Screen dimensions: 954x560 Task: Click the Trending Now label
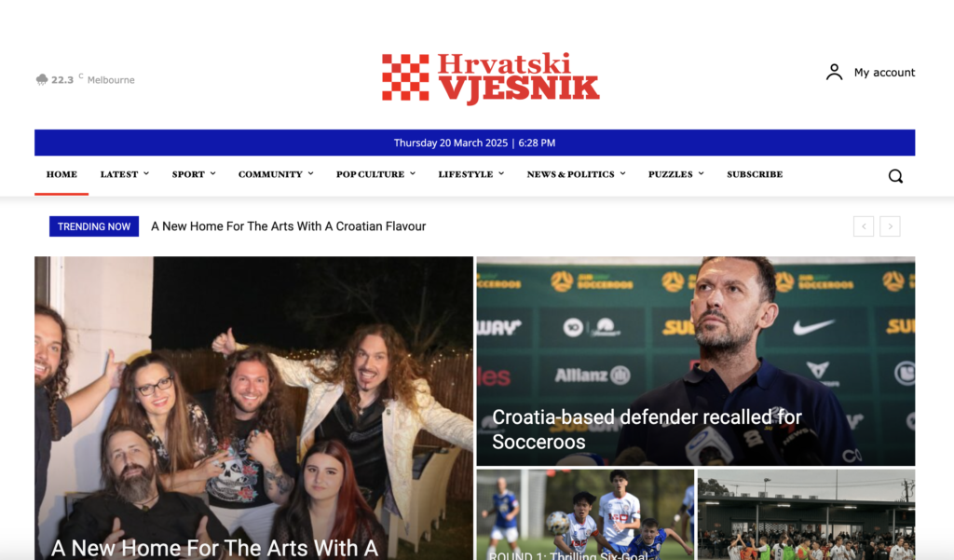point(94,226)
